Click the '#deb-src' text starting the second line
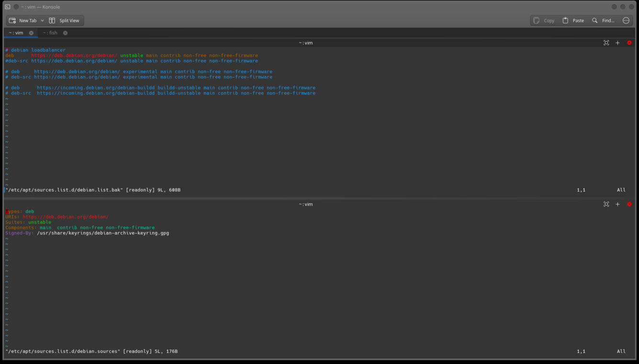This screenshot has width=639, height=364. coord(17,61)
